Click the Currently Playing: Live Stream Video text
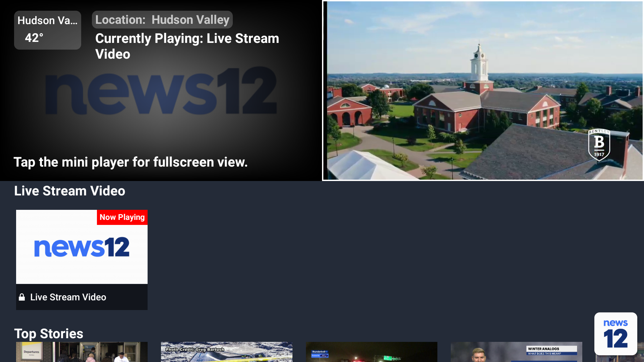The width and height of the screenshot is (644, 362). (x=187, y=46)
